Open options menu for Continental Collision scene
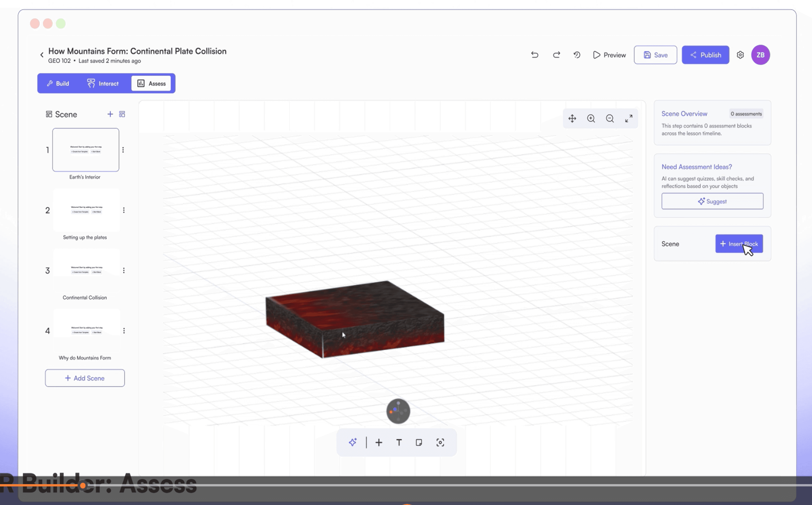Viewport: 812px width, 505px height. (124, 271)
